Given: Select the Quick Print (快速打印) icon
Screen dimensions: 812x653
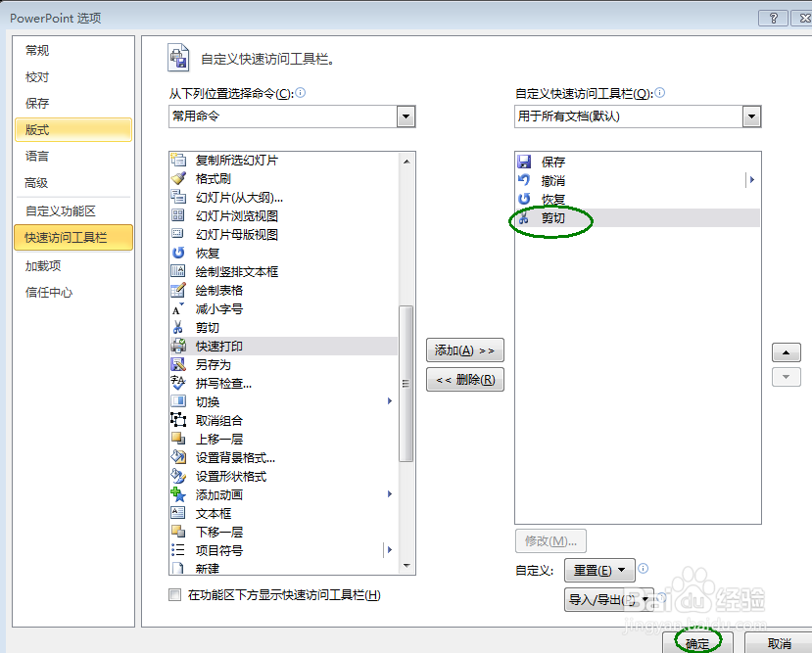Looking at the screenshot, I should point(178,346).
